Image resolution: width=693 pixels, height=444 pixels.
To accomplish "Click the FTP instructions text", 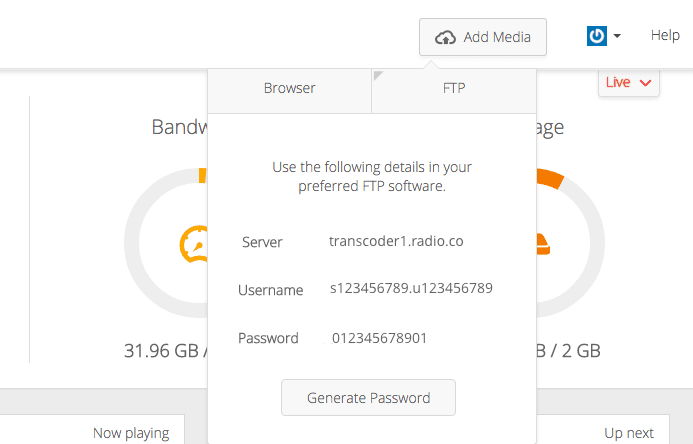I will [x=372, y=176].
